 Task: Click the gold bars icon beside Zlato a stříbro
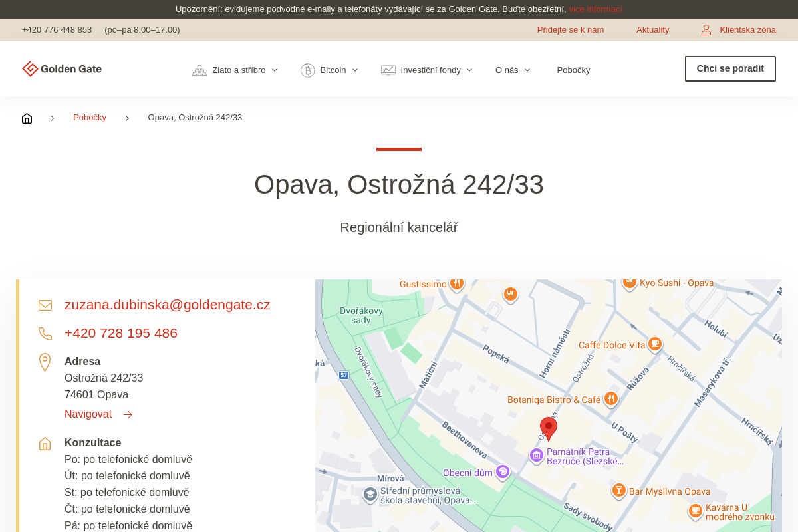coord(199,70)
